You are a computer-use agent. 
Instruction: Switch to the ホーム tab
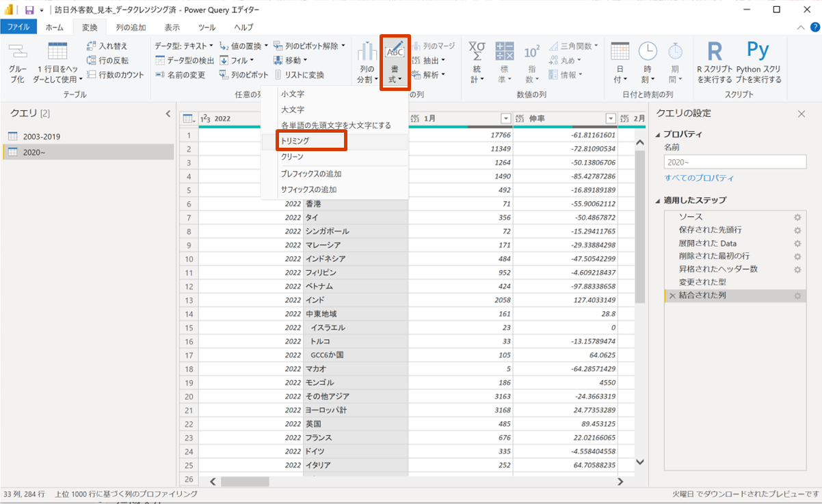[x=55, y=27]
